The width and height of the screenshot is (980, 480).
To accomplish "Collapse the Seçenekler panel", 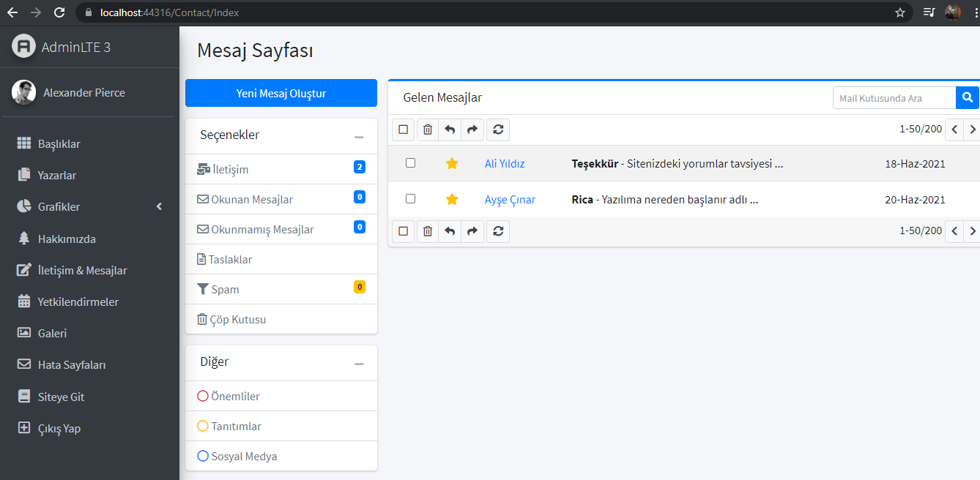I will (x=359, y=137).
